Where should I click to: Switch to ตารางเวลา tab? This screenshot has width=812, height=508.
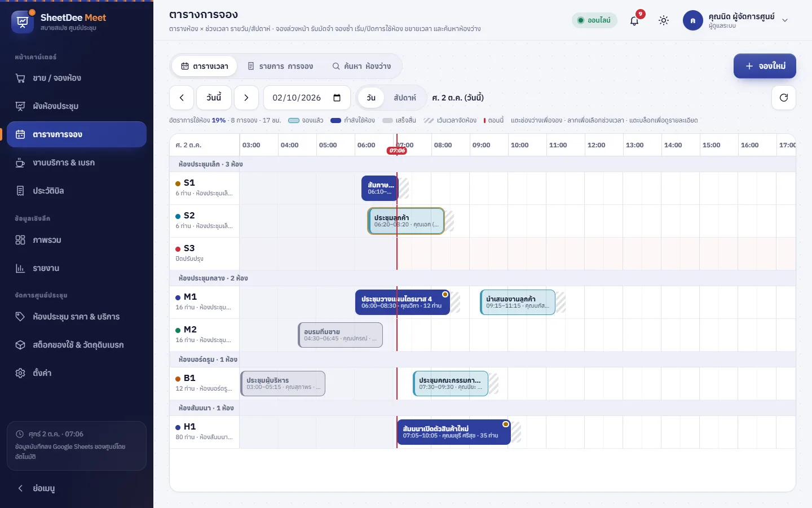coord(205,66)
